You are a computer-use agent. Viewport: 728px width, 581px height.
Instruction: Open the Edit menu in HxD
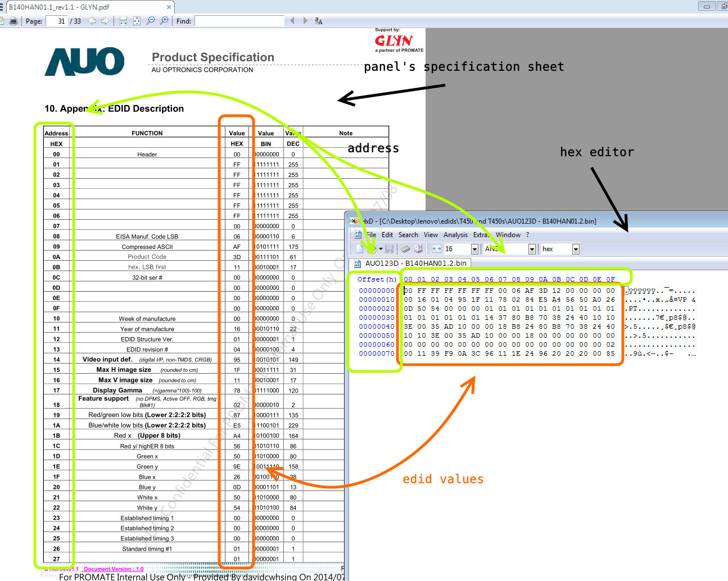pyautogui.click(x=387, y=235)
